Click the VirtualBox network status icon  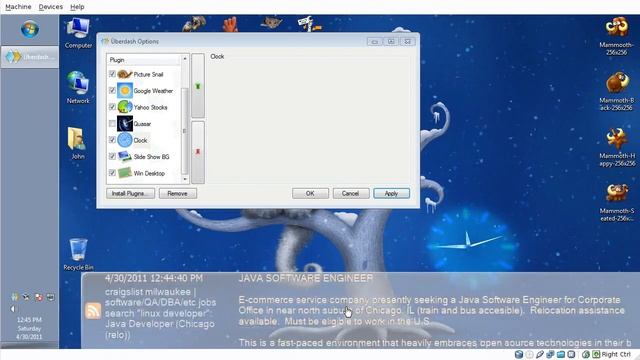coord(550,354)
